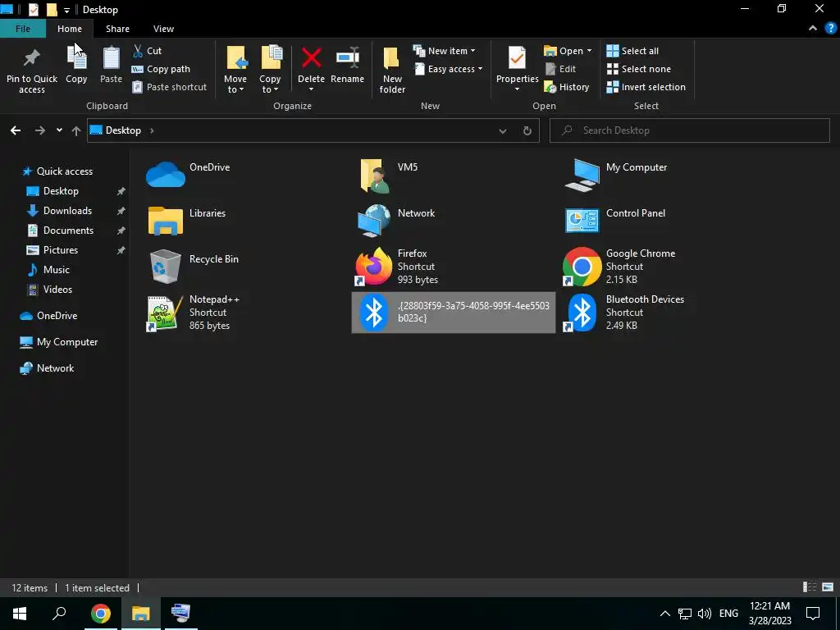Viewport: 840px width, 630px height.
Task: Click Pin to Quick access icon
Action: [x=32, y=58]
